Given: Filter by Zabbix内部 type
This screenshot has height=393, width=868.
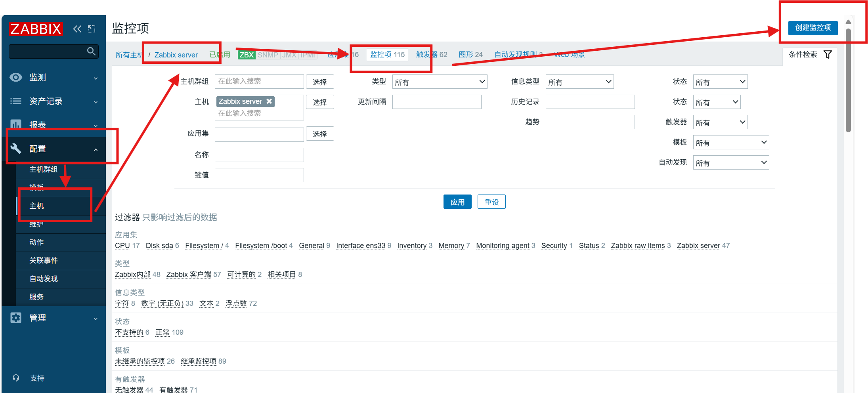Looking at the screenshot, I should pos(133,275).
